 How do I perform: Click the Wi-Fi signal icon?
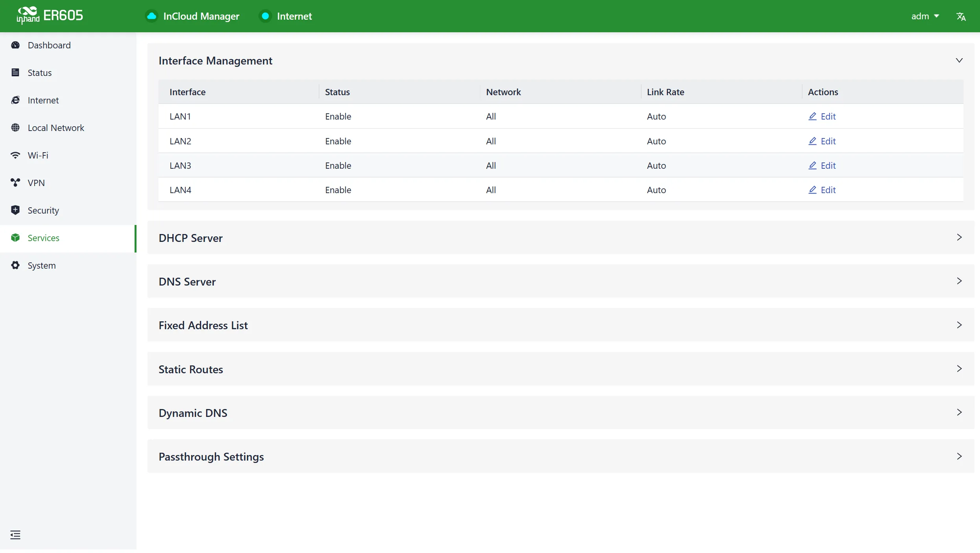coord(15,155)
